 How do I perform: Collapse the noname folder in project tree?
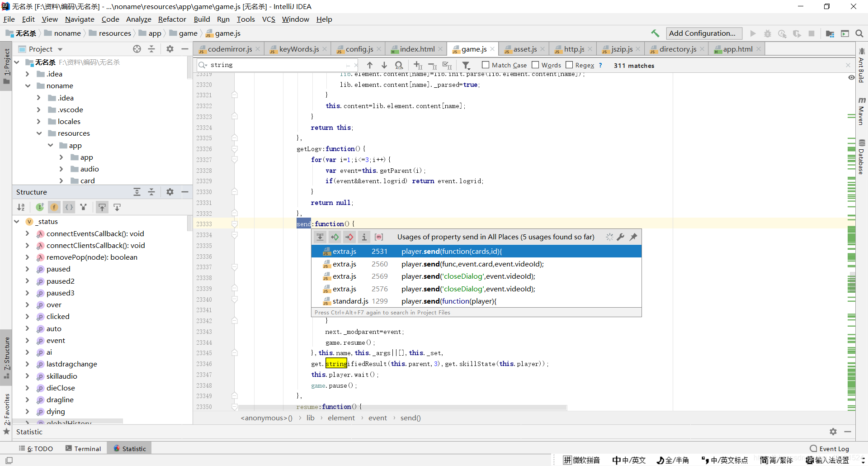click(28, 86)
